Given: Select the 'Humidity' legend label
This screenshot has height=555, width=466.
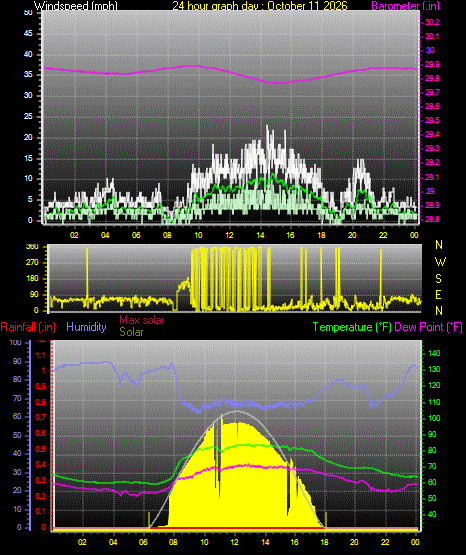Looking at the screenshot, I should tap(86, 327).
